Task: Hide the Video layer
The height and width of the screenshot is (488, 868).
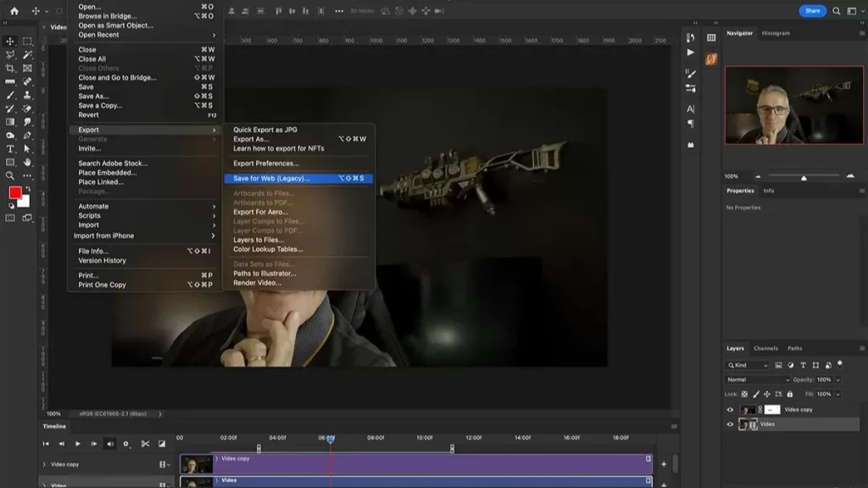Action: 730,424
